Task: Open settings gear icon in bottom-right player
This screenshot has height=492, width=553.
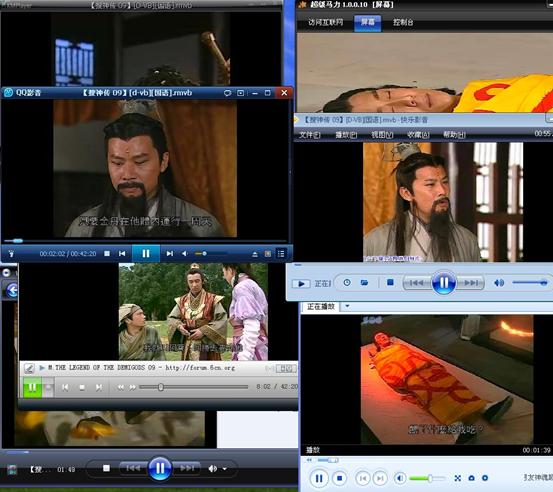Action: [485, 478]
